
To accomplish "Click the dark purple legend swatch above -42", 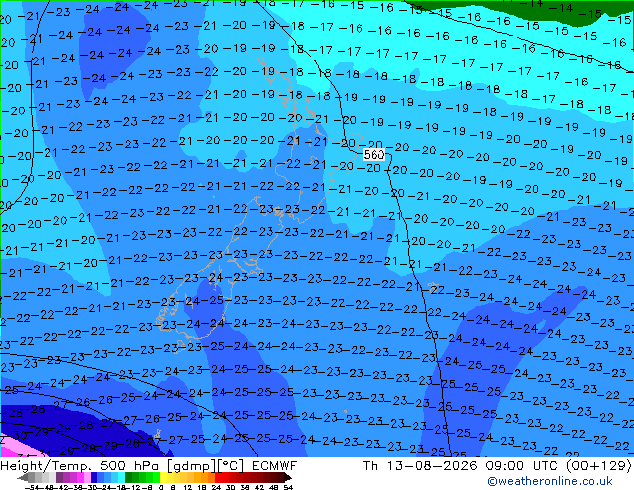I will tap(59, 477).
